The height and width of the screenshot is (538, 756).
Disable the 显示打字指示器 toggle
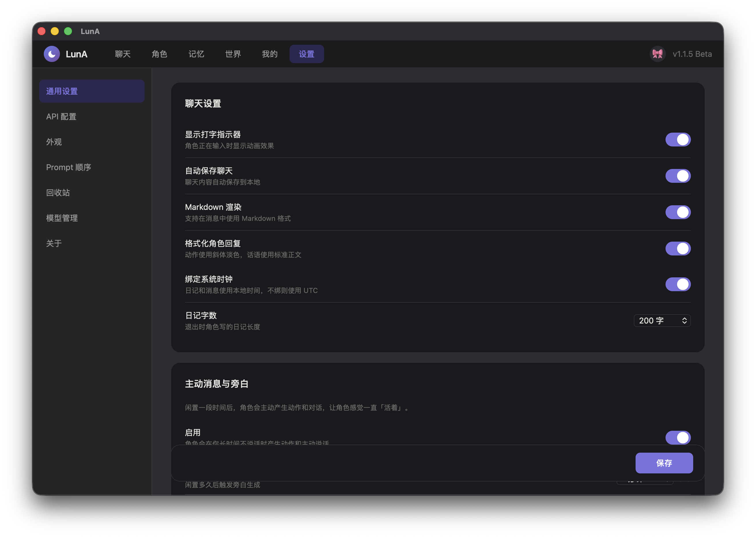pyautogui.click(x=678, y=140)
